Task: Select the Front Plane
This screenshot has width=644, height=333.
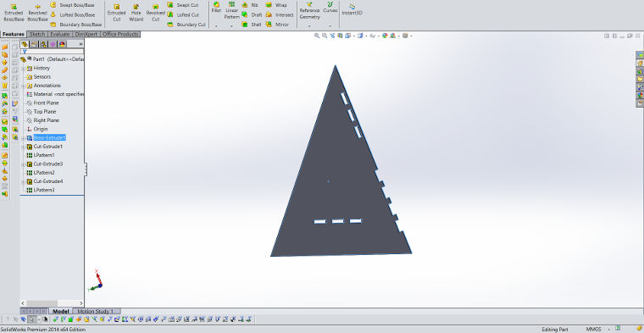Action: [42, 103]
